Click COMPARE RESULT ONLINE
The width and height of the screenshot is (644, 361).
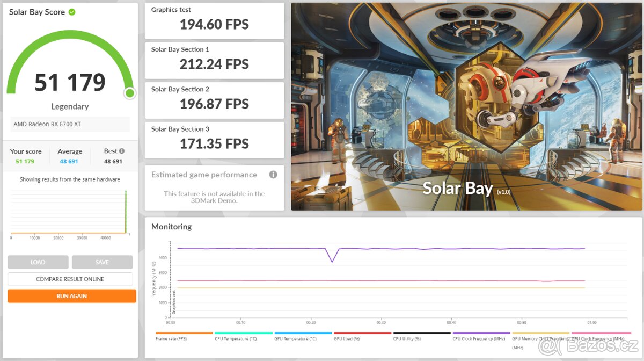[70, 279]
